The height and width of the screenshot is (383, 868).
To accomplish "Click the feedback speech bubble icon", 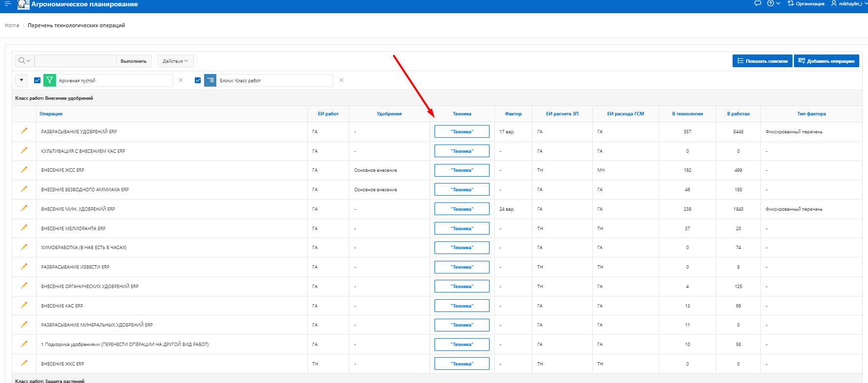I will (x=757, y=3).
